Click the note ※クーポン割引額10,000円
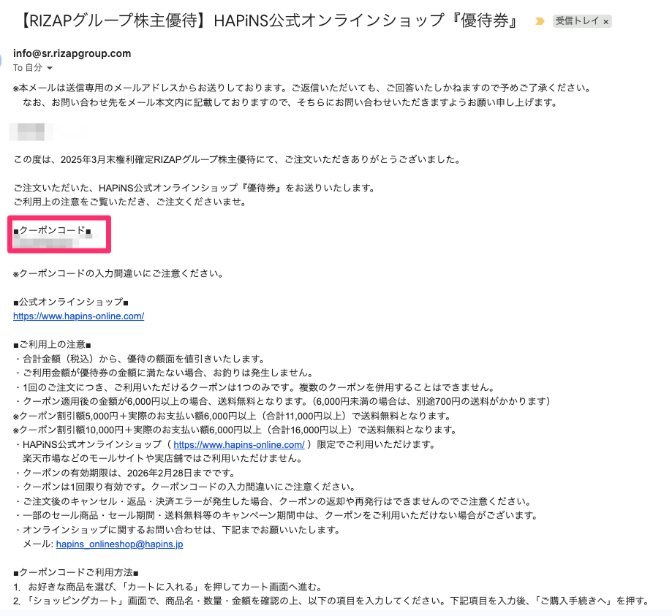672x616 pixels. coord(235,430)
